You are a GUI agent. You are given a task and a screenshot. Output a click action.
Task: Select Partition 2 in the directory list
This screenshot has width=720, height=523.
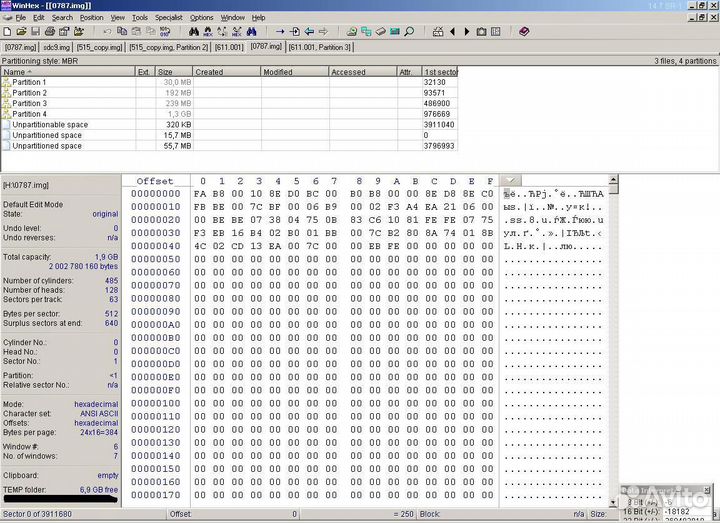point(29,93)
